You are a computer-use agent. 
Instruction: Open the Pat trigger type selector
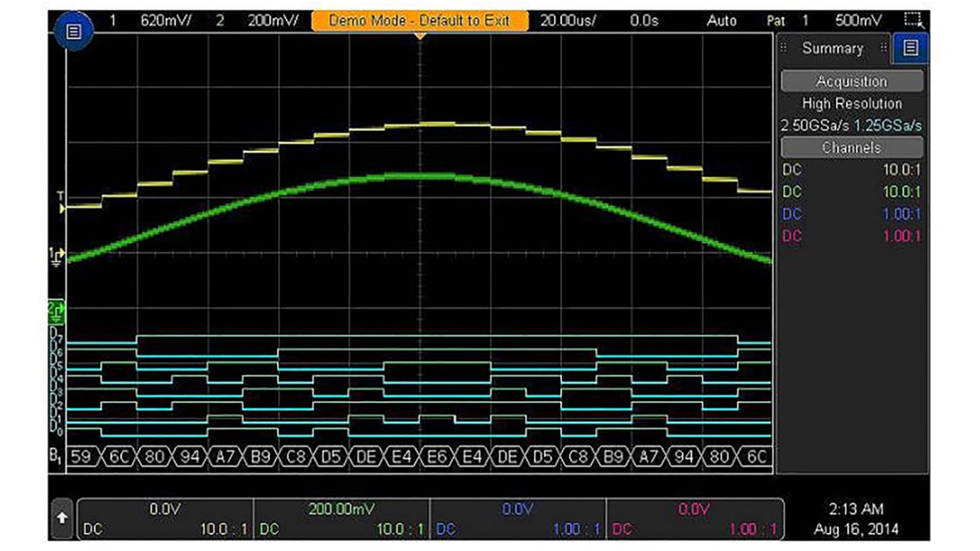pyautogui.click(x=776, y=20)
